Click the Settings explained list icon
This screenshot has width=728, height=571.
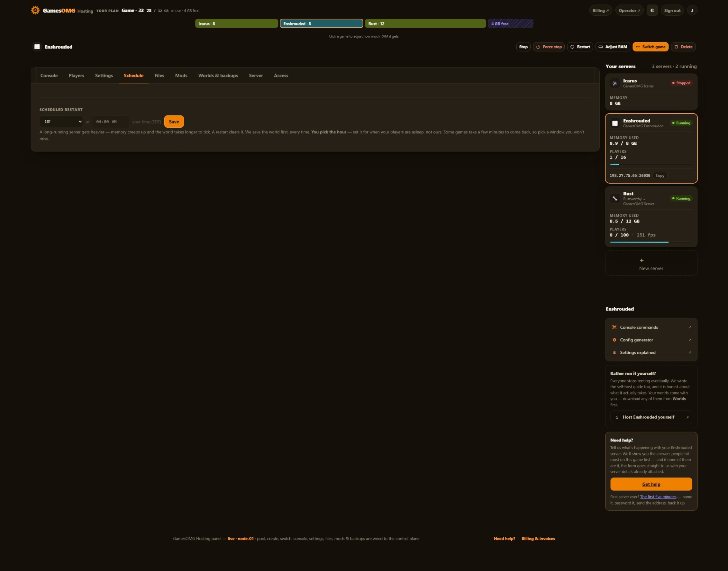[614, 353]
